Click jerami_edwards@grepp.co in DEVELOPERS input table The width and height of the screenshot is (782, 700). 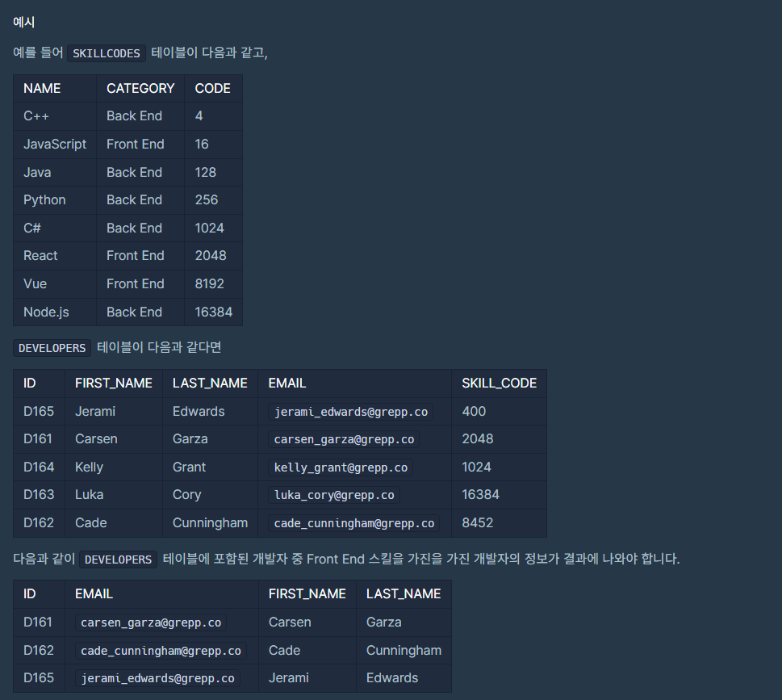[350, 412]
